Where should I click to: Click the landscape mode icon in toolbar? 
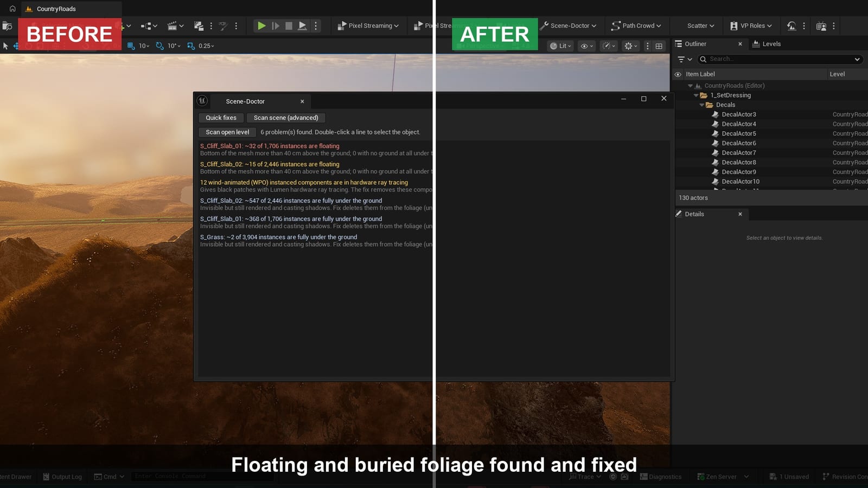(x=792, y=25)
